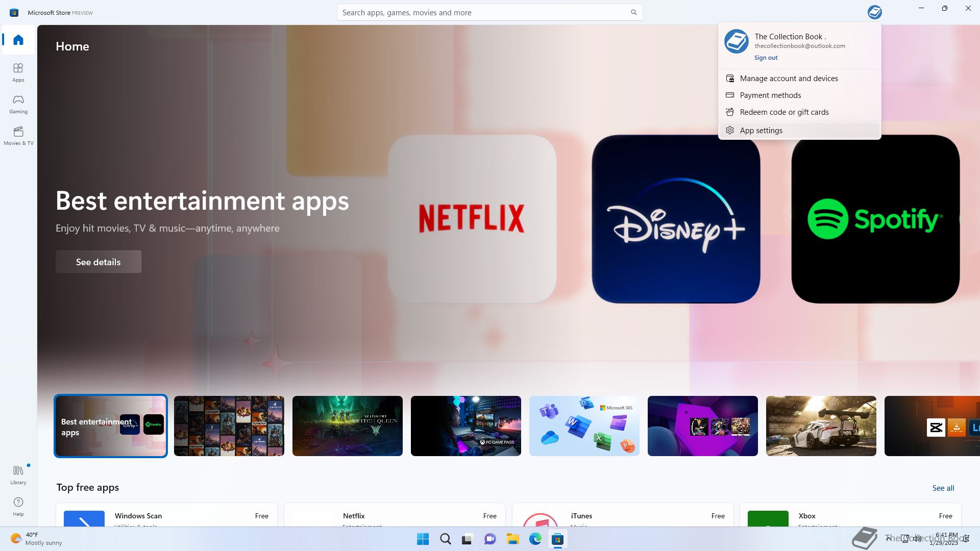Open the iTunes app card
The width and height of the screenshot is (980, 551).
(x=623, y=515)
